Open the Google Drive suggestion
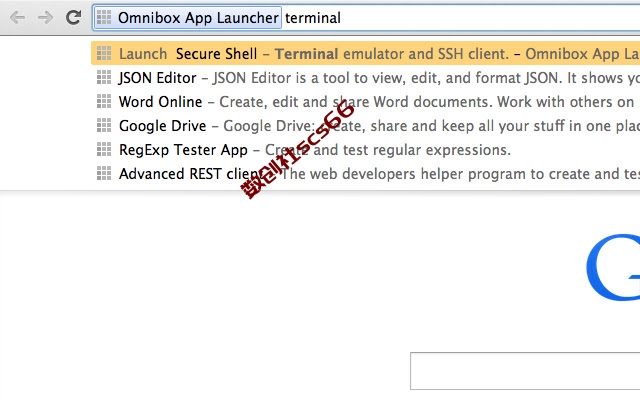Viewport: 640px width, 400px height. click(x=365, y=126)
